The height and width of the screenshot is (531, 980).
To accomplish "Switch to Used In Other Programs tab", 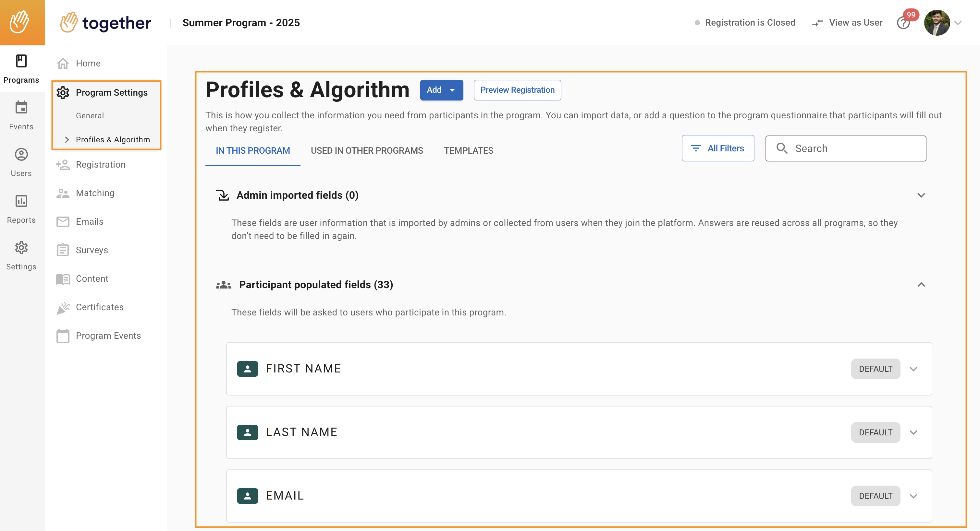I will [367, 151].
